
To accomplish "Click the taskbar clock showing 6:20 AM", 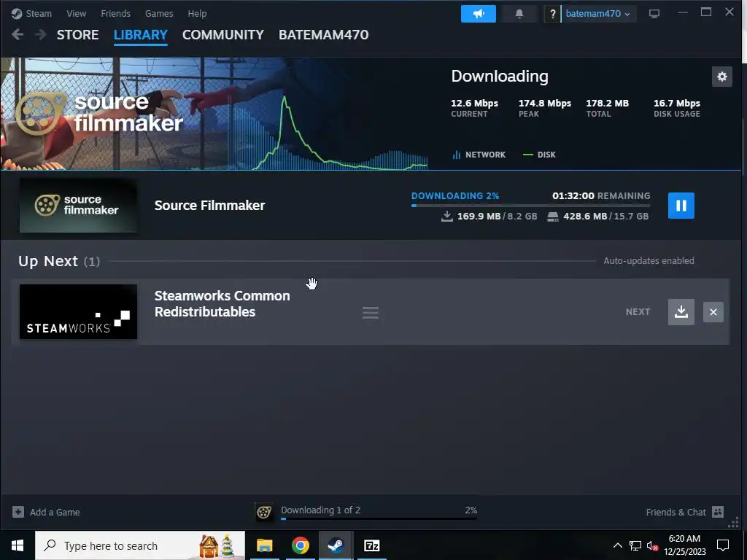I will [x=684, y=545].
